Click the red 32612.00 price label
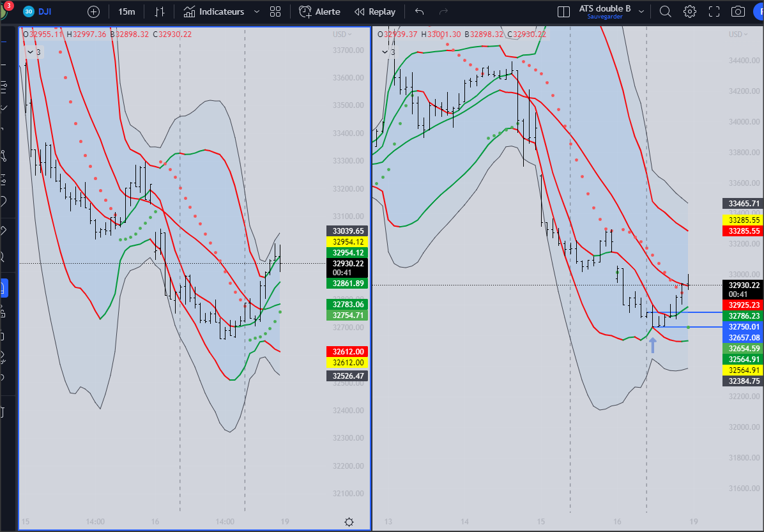This screenshot has width=764, height=532. pos(348,352)
